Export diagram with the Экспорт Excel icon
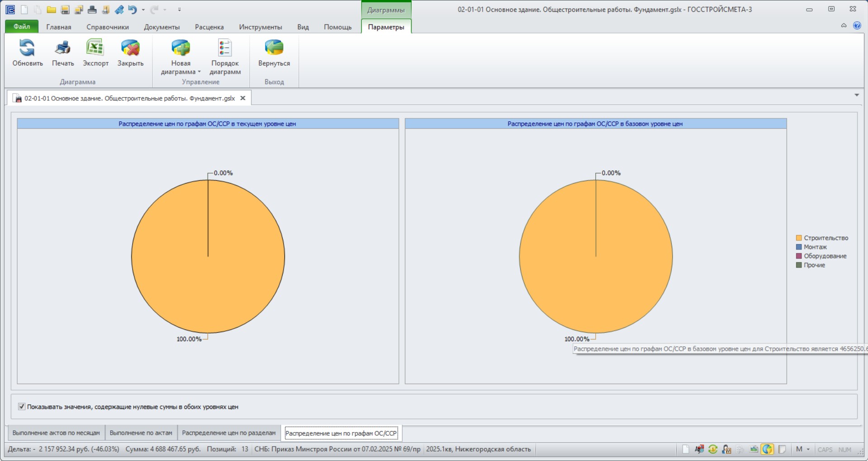The image size is (868, 461). click(95, 48)
